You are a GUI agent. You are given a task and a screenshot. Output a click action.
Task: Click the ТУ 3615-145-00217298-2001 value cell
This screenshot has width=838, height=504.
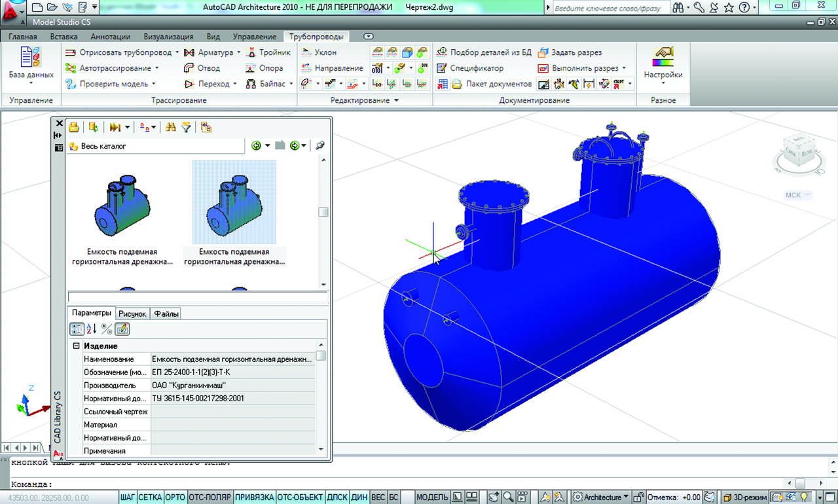pos(232,399)
